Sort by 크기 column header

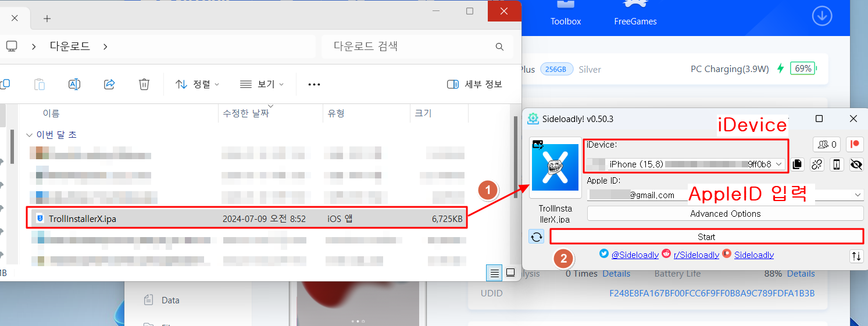pyautogui.click(x=423, y=113)
